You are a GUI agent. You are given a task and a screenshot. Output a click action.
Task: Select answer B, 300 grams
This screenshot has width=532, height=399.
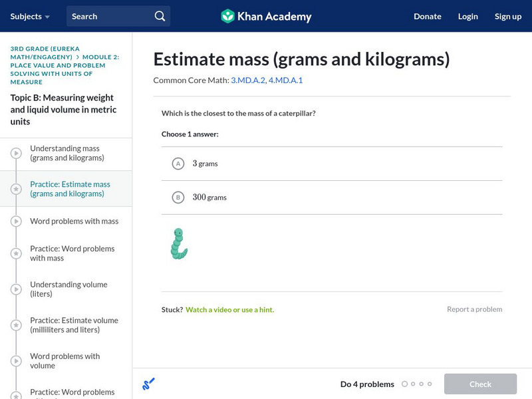click(178, 198)
